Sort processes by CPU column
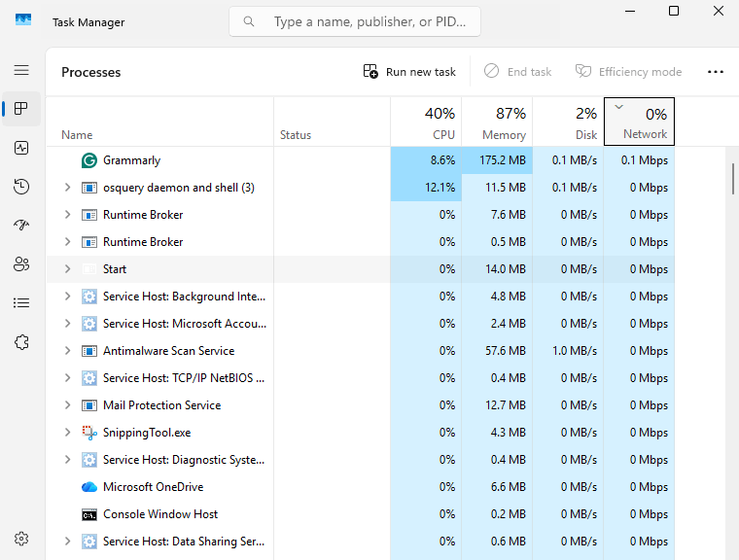 [x=426, y=122]
